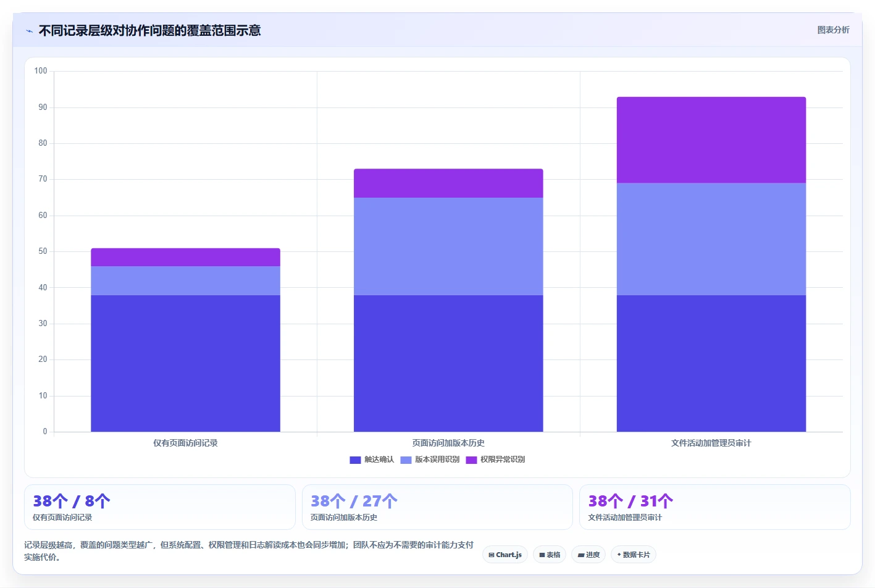Click 触达确认 segment of 页面访问加版本历史 bar
The image size is (875, 588).
[x=448, y=363]
